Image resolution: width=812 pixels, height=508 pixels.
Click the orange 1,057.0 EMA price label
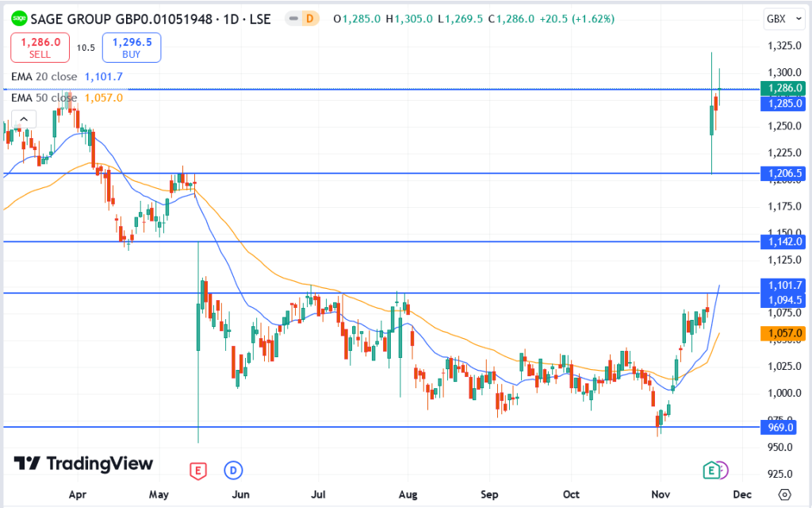[x=783, y=333]
